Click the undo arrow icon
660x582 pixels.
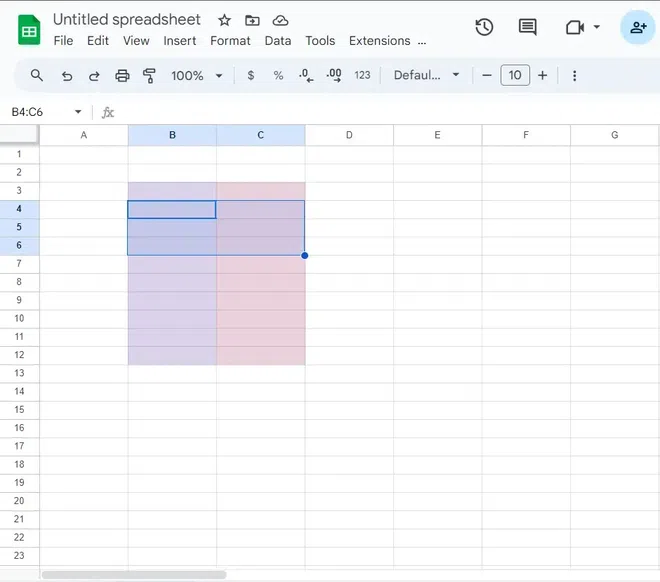pos(67,76)
